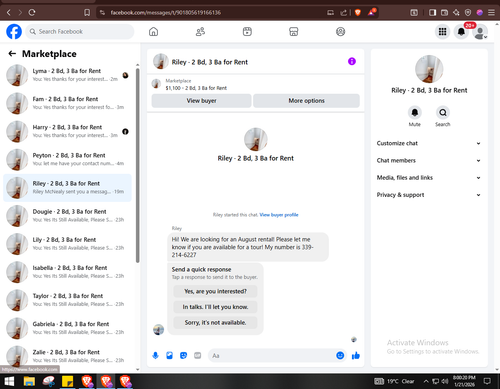Click the browser address bar URL
The height and width of the screenshot is (389, 500).
[x=166, y=13]
